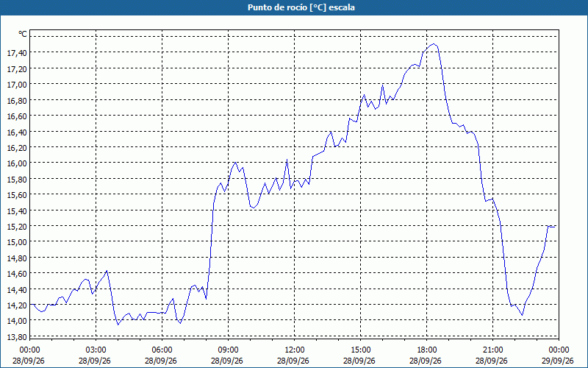Click the 17,20 y-axis value
This screenshot has height=368, width=588.
17,68
